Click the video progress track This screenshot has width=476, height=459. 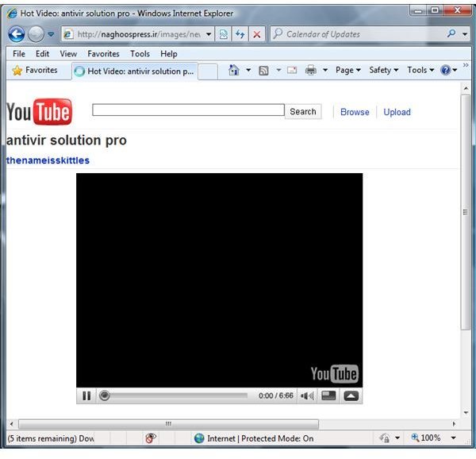coord(179,395)
